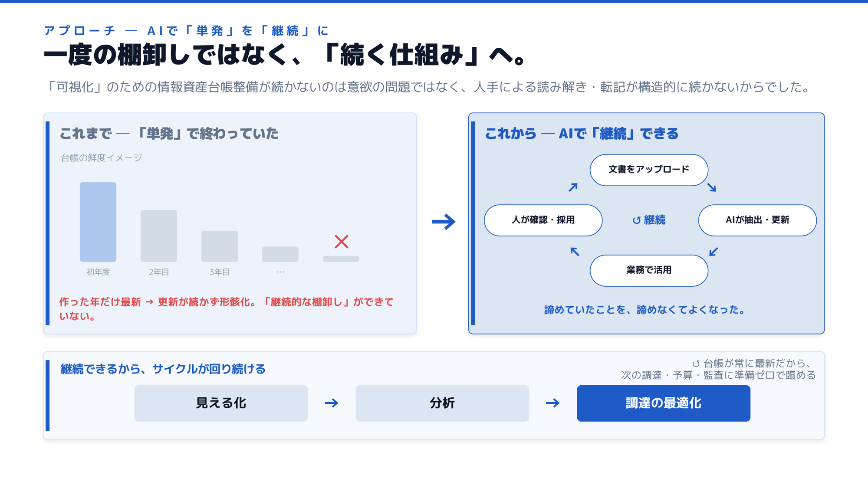The height and width of the screenshot is (488, 868).
Task: Click the 業務で活用 pill
Action: [x=649, y=270]
